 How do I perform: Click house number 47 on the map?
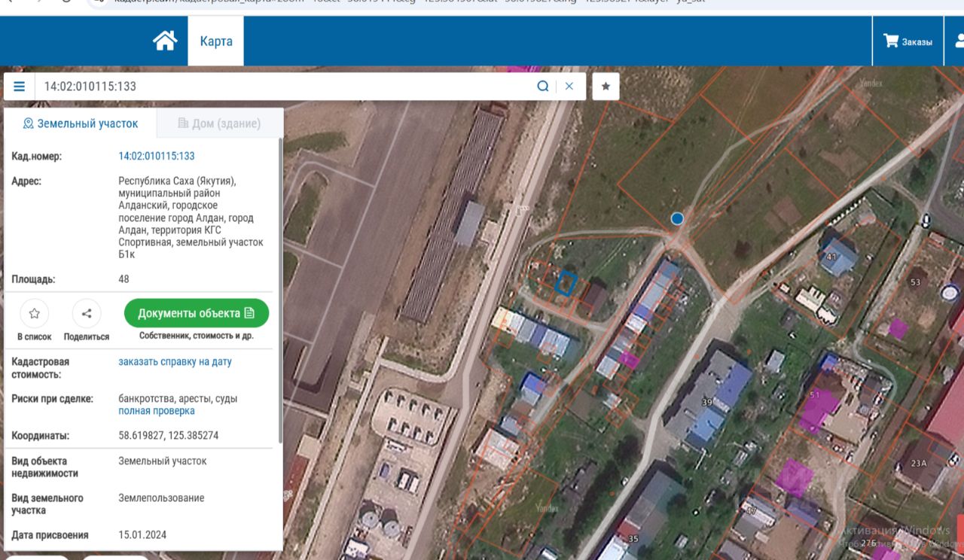pyautogui.click(x=751, y=511)
